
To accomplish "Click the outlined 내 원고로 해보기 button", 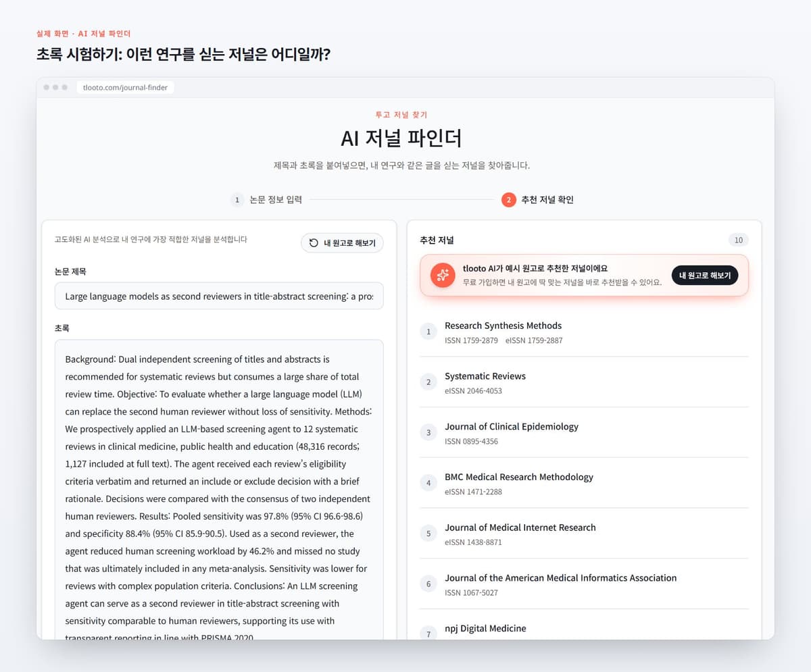I will click(x=342, y=243).
